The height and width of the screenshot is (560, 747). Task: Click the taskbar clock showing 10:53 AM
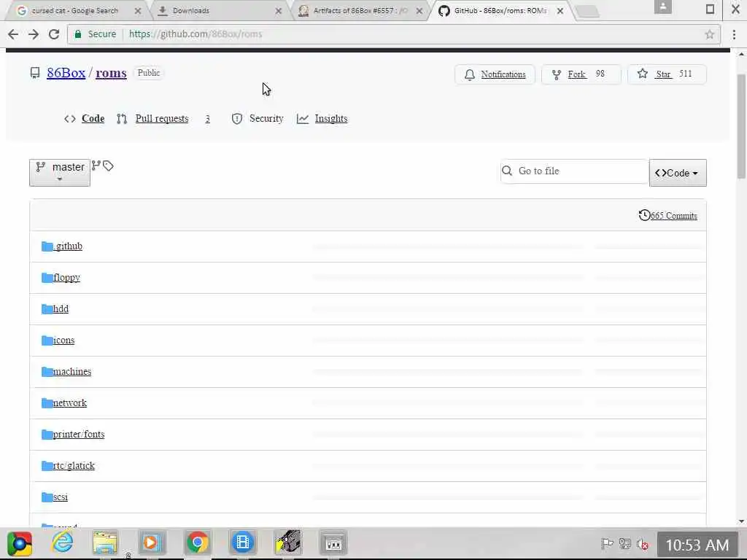click(697, 545)
